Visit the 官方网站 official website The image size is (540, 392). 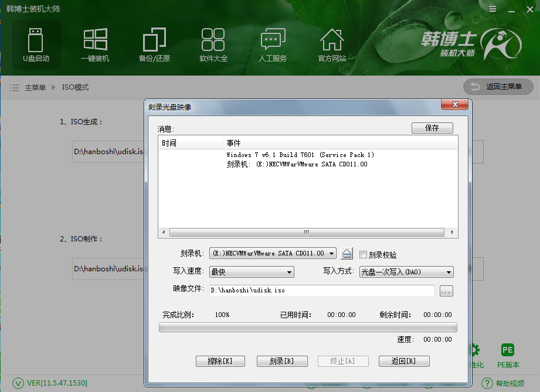coord(331,45)
